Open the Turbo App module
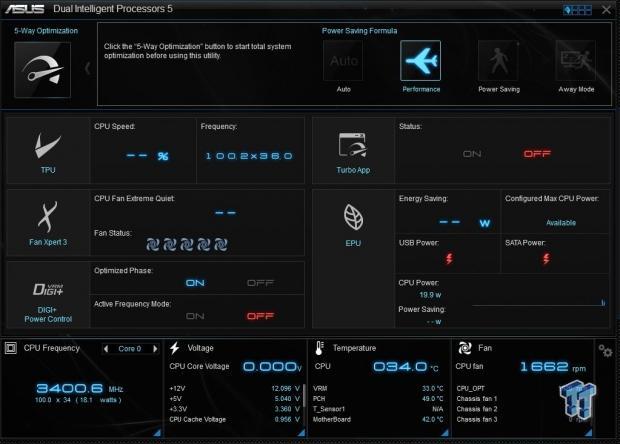This screenshot has width=620, height=444. click(x=353, y=150)
